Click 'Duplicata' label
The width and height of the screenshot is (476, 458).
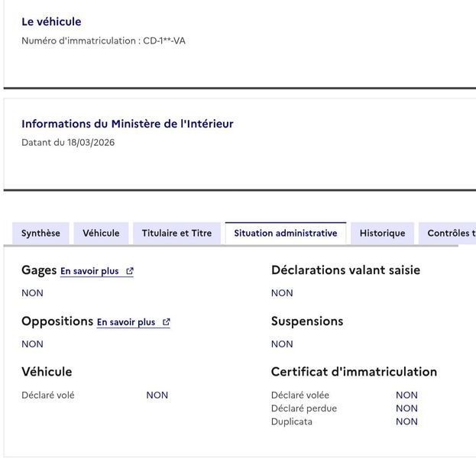pos(292,421)
